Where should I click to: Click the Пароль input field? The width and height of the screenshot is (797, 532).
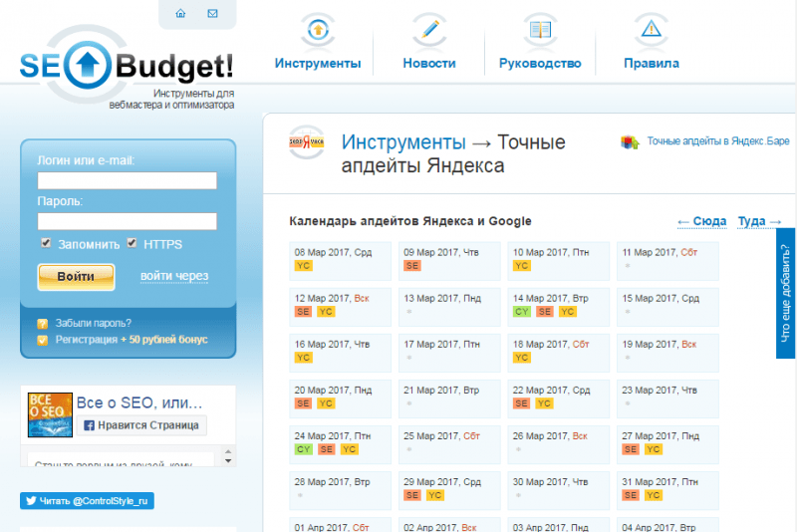click(128, 221)
